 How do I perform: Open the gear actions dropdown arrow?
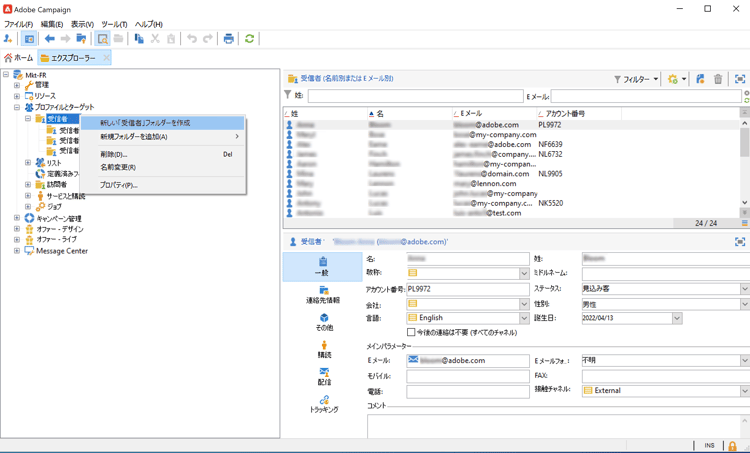[684, 79]
